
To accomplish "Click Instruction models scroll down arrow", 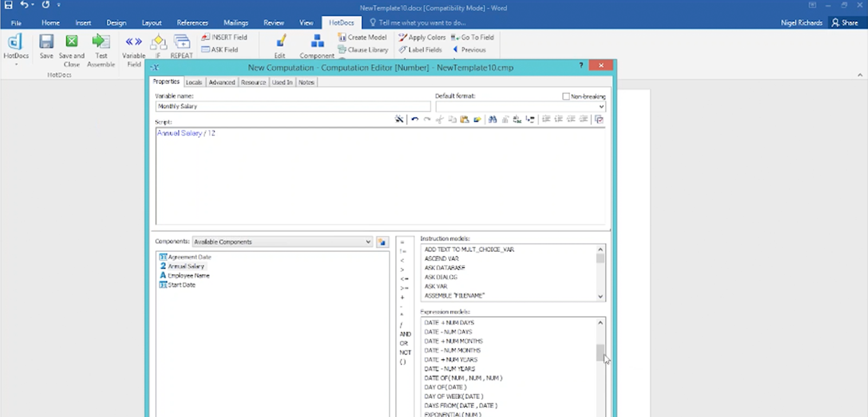I will pyautogui.click(x=600, y=296).
